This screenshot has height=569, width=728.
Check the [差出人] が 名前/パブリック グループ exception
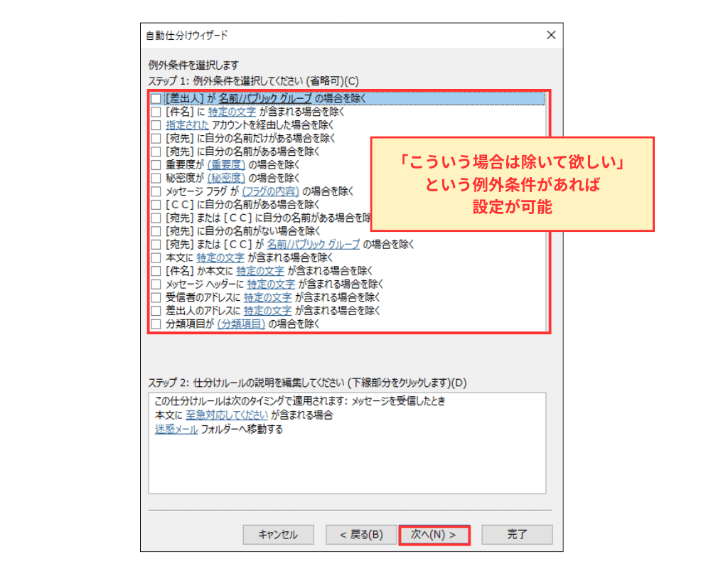pyautogui.click(x=155, y=99)
